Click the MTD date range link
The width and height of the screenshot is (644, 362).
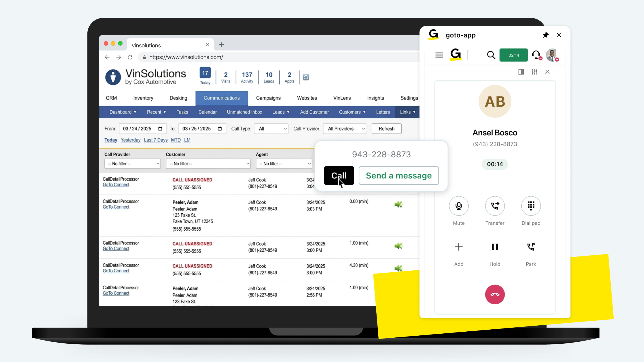click(176, 140)
